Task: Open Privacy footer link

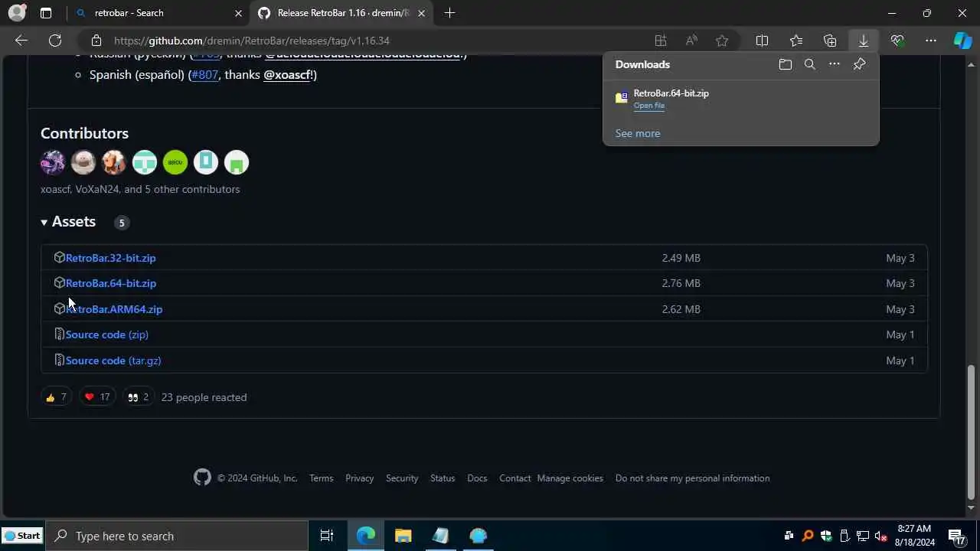Action: pos(359,478)
